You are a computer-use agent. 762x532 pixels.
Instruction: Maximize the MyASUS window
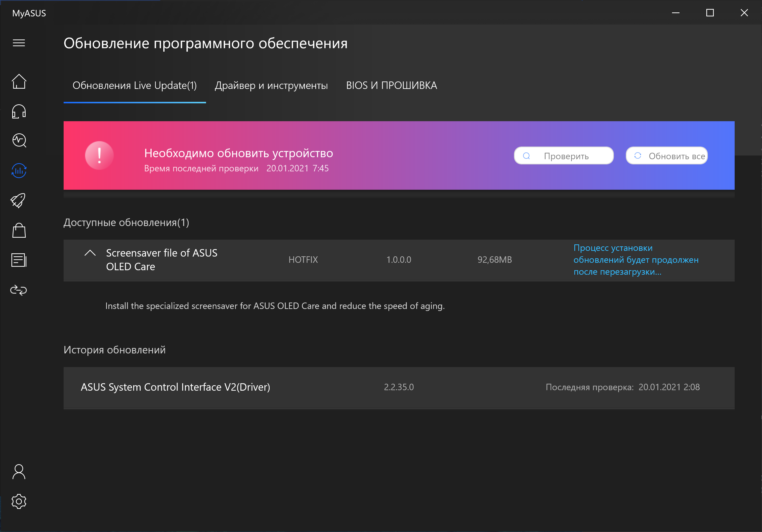[x=710, y=13]
